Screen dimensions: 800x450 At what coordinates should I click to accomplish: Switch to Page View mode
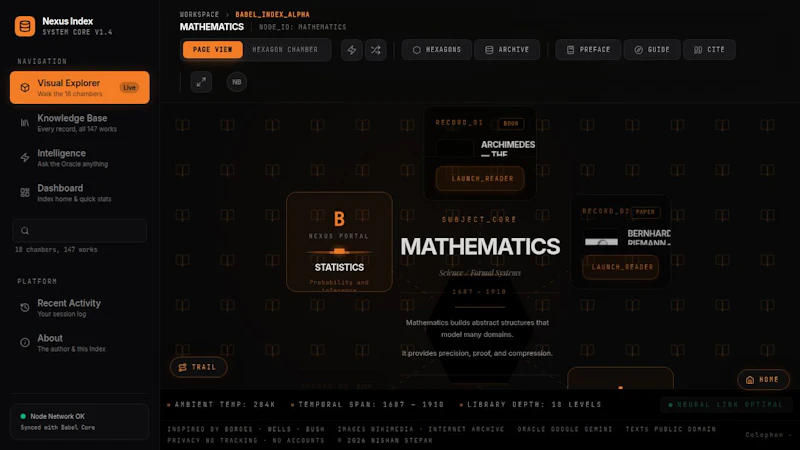212,49
